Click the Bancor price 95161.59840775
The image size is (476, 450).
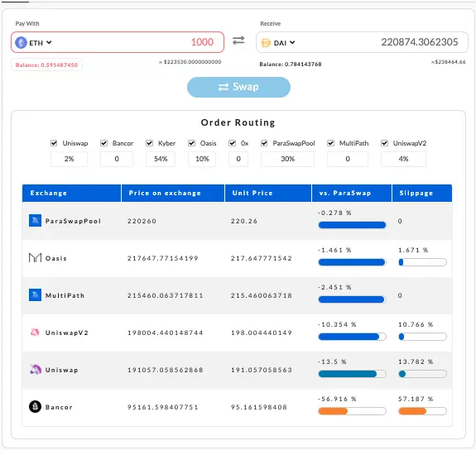[163, 407]
